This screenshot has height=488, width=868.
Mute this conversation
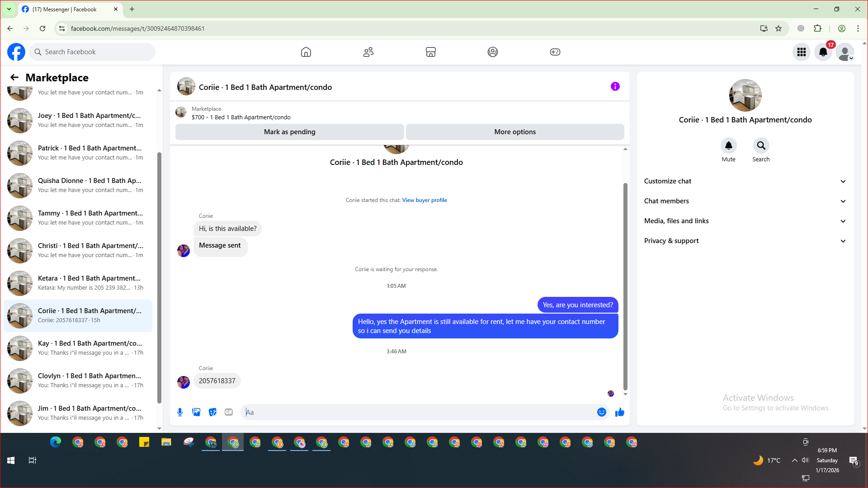point(728,145)
